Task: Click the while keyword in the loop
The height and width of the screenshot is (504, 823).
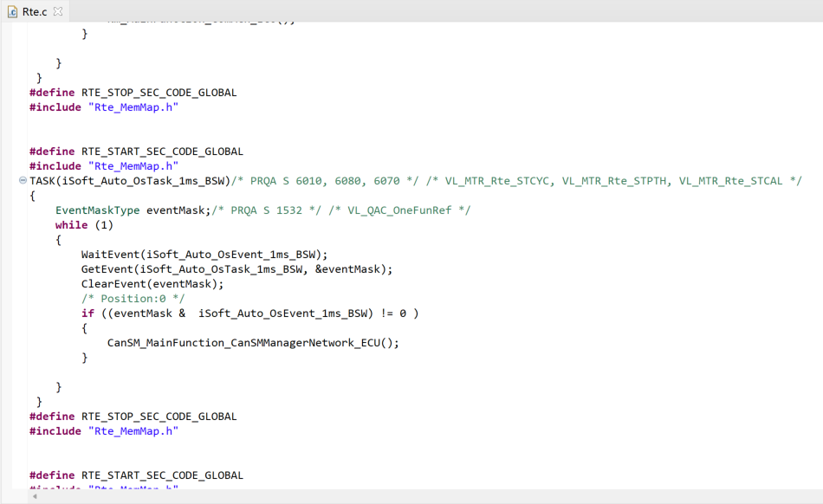Action: pyautogui.click(x=71, y=225)
